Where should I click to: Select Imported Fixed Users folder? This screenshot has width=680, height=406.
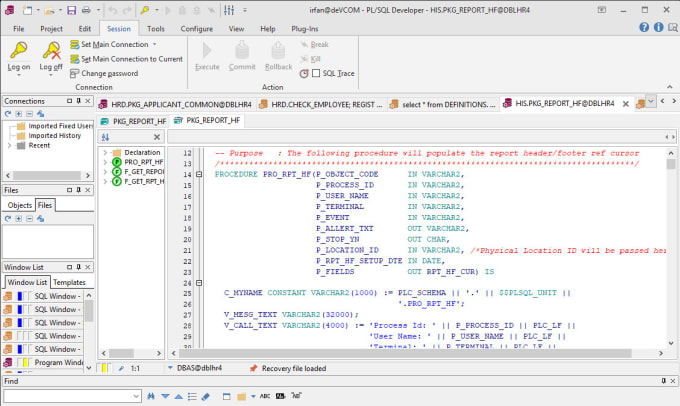pos(55,126)
